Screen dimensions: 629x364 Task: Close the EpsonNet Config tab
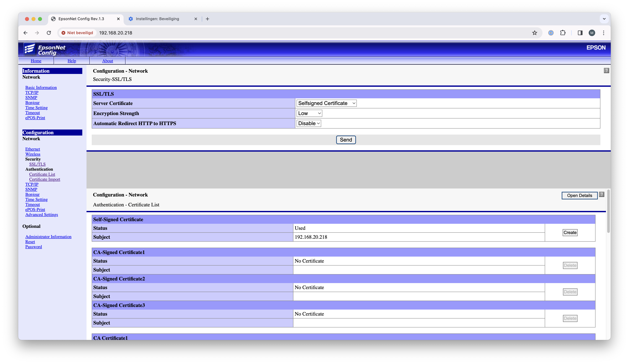[118, 19]
